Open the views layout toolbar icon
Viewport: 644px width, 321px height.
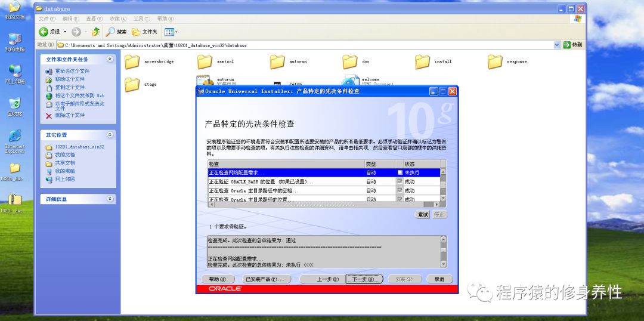point(169,32)
